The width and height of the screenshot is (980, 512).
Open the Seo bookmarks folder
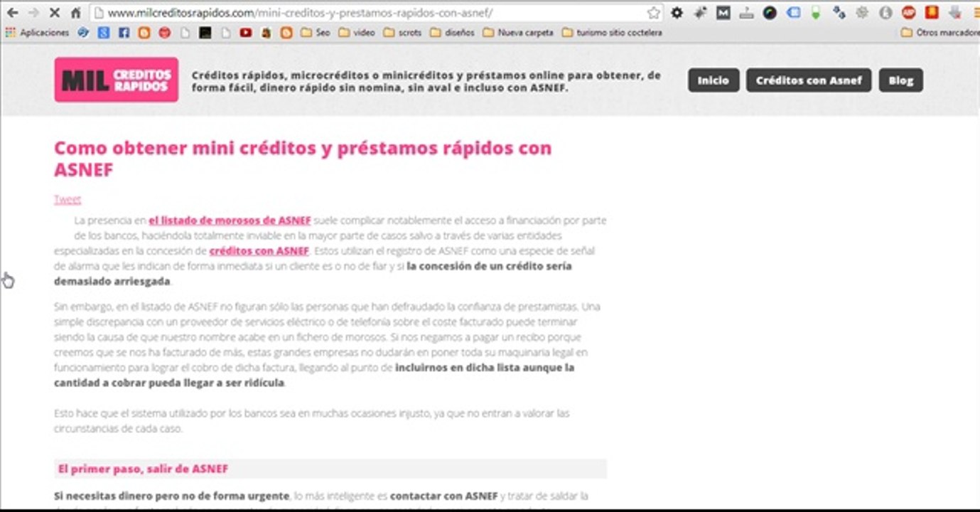(316, 33)
